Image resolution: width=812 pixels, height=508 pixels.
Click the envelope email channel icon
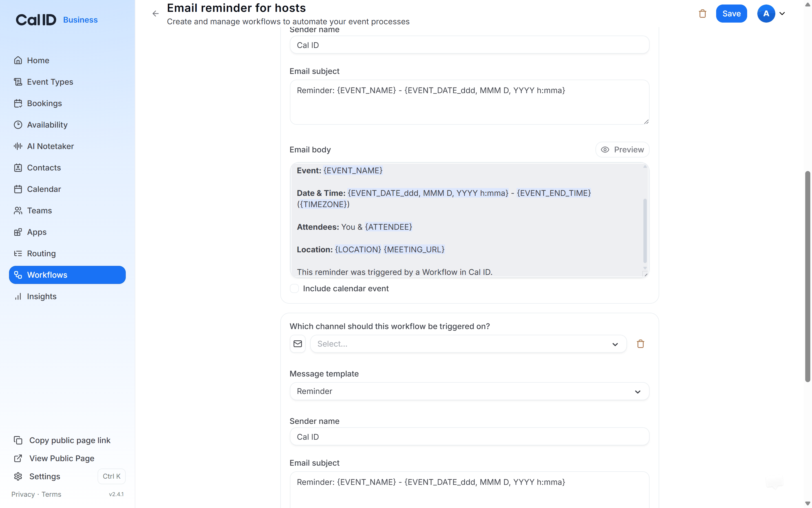[298, 344]
